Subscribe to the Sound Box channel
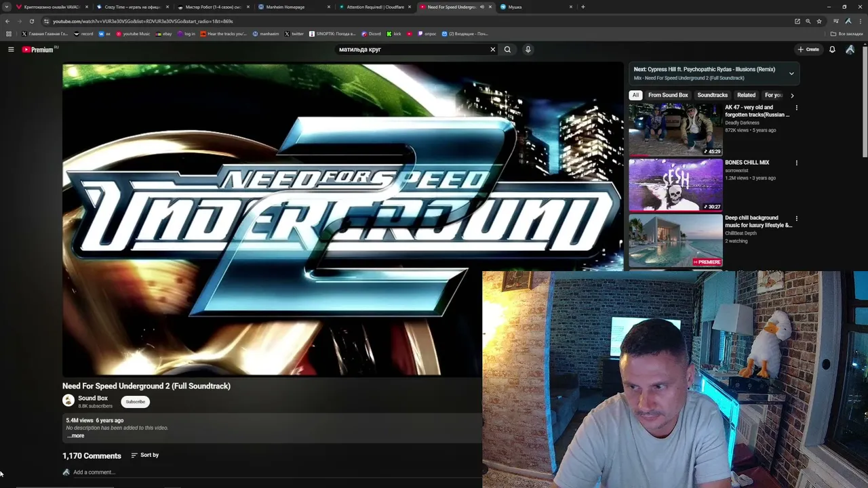 coord(135,402)
